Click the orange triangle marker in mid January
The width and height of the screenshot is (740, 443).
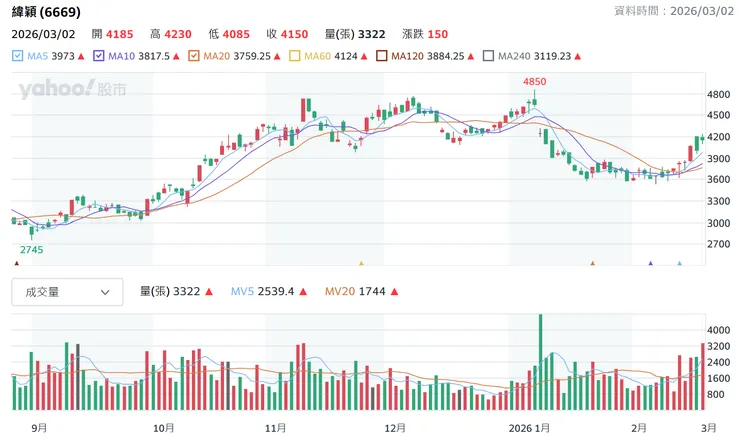[593, 263]
